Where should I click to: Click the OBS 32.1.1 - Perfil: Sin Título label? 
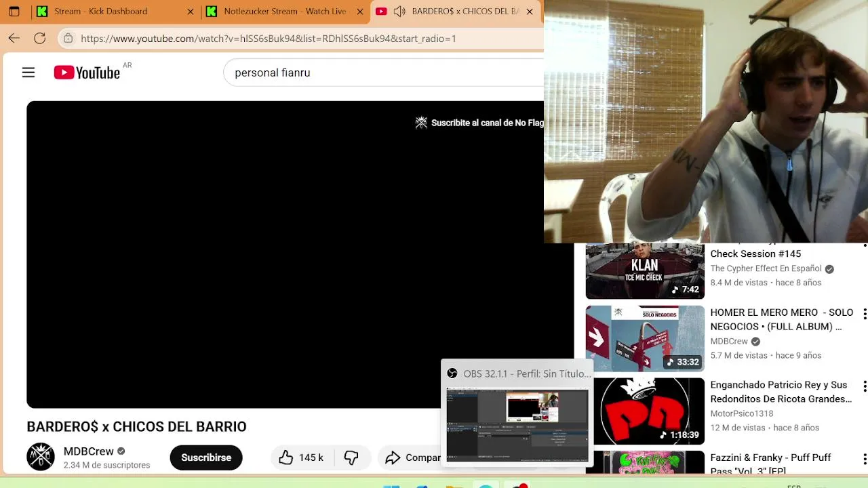[527, 373]
